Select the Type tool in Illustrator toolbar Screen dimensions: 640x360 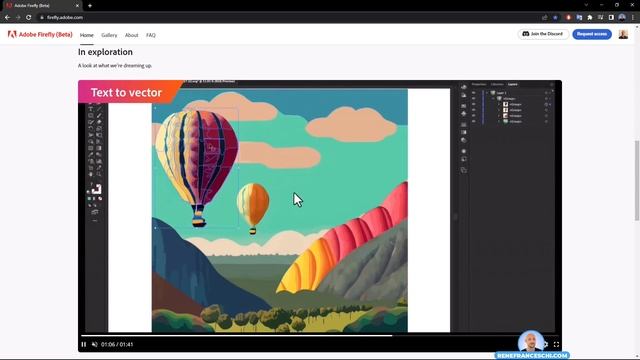[91, 109]
